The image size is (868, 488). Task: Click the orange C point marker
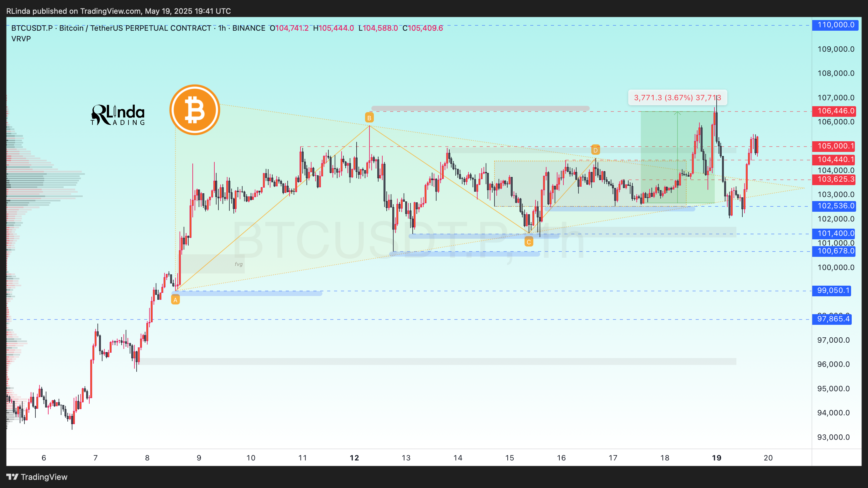tap(529, 242)
